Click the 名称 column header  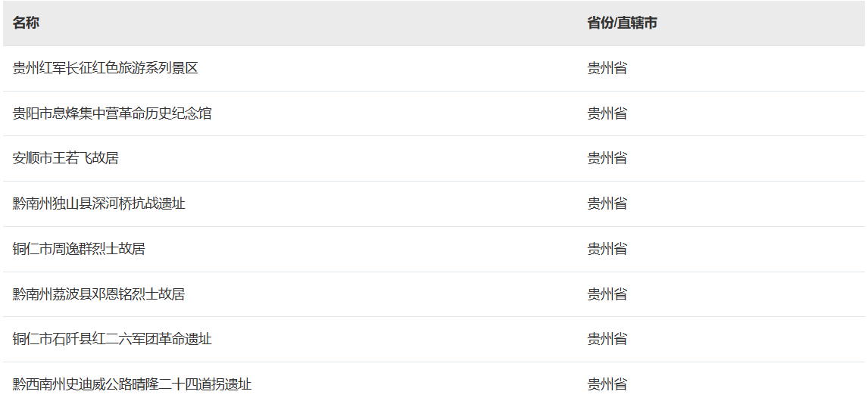26,23
